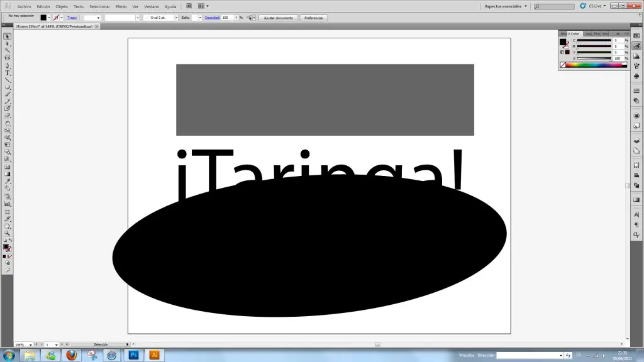Select the Line Segment tool

pos(8,80)
